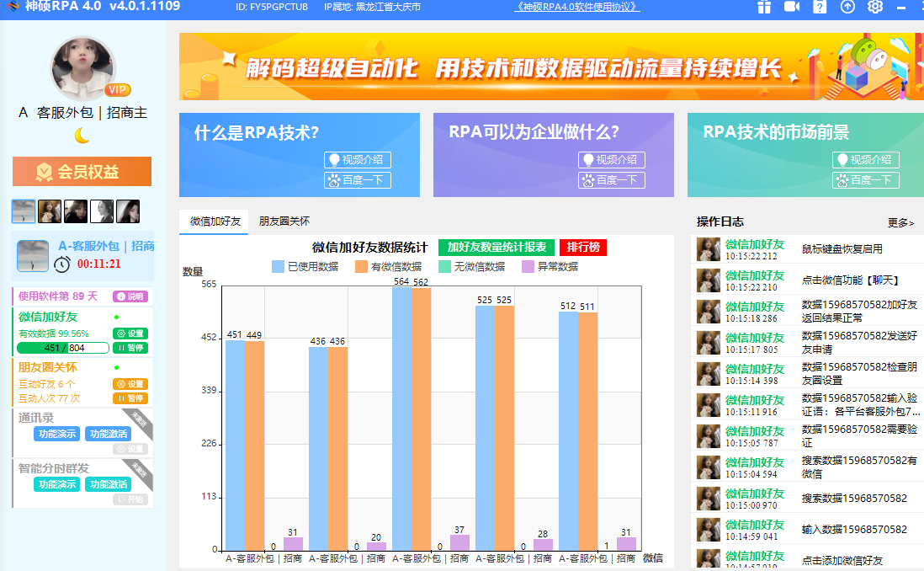This screenshot has height=571, width=924.
Task: Pause the 微信加好友 task
Action: pyautogui.click(x=130, y=348)
